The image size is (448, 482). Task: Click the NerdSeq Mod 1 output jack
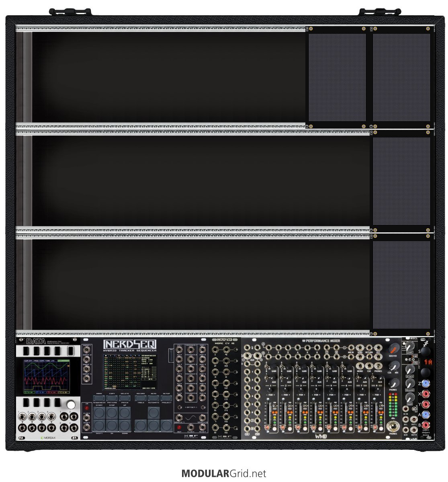coord(203,350)
